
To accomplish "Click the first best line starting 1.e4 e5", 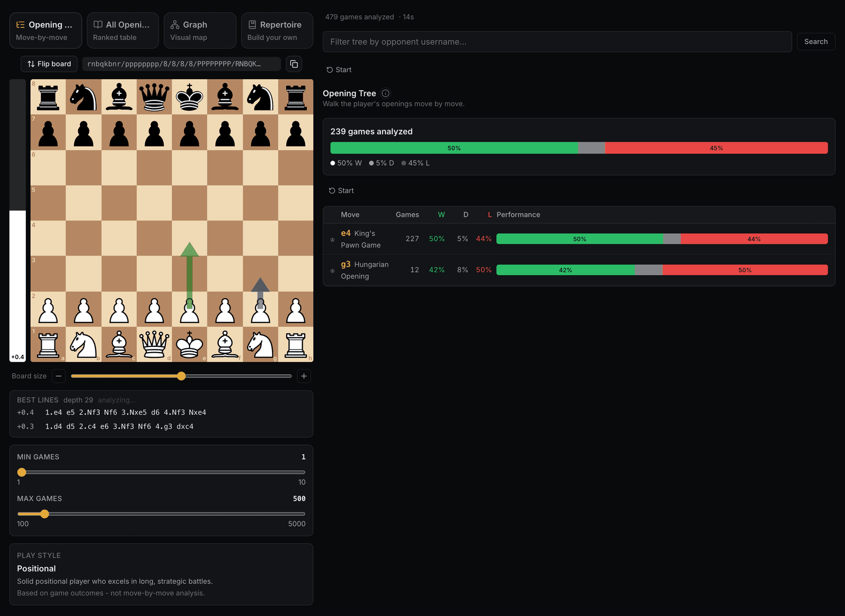I will [126, 412].
